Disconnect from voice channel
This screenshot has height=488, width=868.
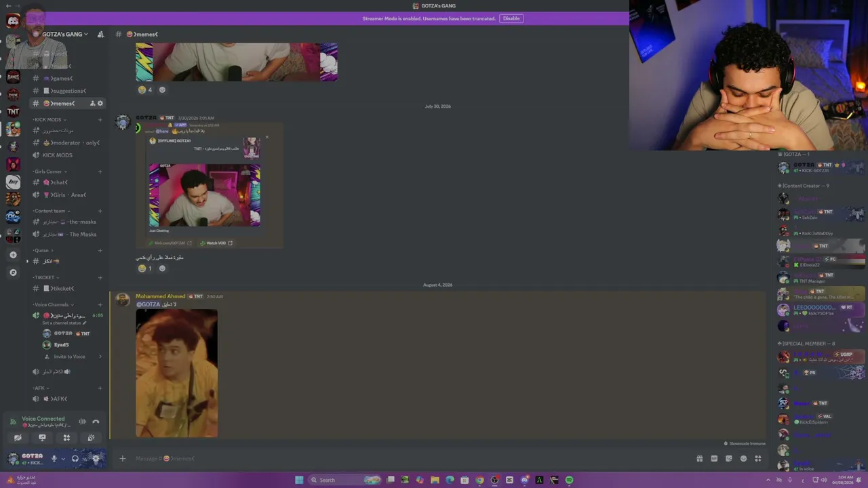[x=96, y=422]
